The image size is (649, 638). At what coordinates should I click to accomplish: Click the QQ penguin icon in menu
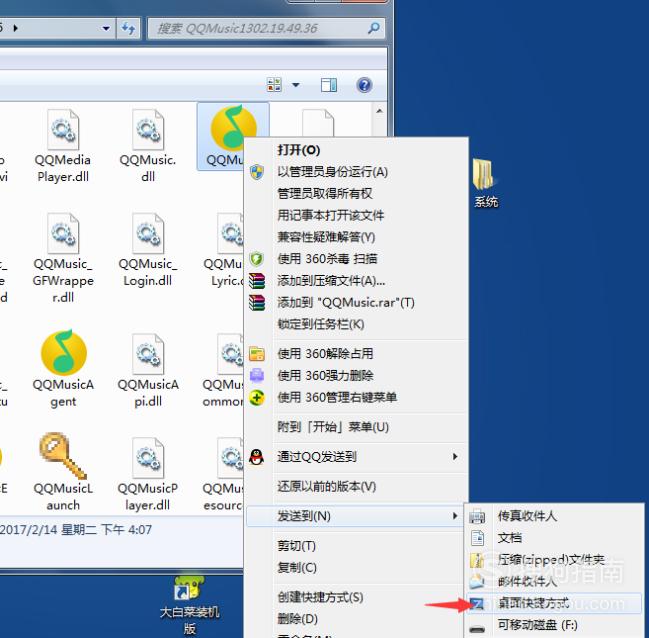(257, 457)
